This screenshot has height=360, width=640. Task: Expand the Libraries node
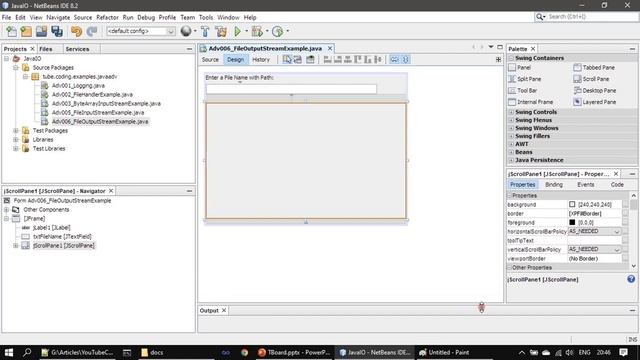point(16,140)
